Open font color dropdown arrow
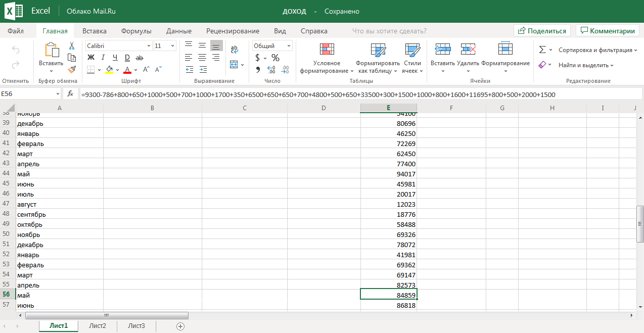644x333 pixels. pos(136,70)
